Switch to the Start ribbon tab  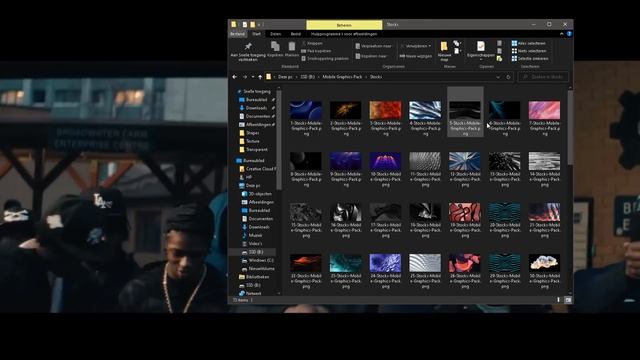coord(257,34)
